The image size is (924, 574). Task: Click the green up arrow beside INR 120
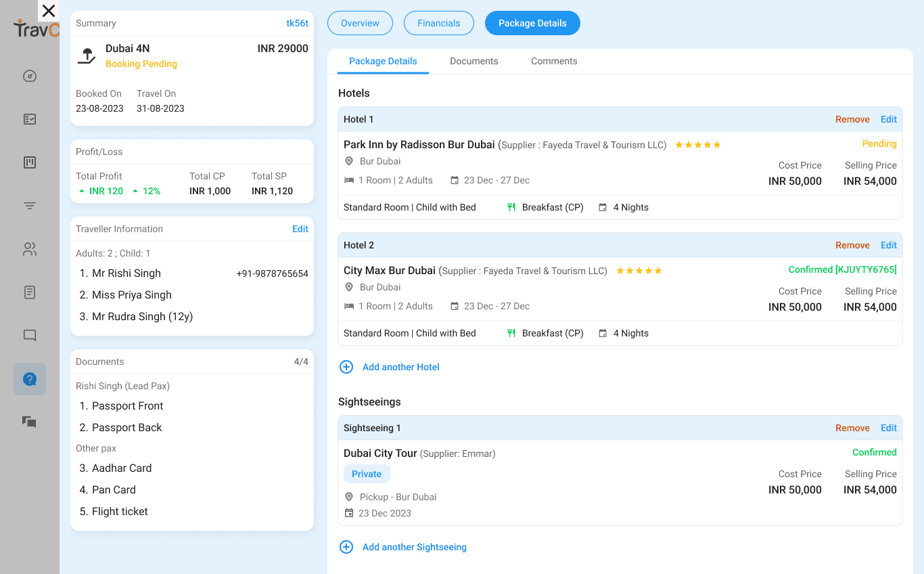[82, 192]
